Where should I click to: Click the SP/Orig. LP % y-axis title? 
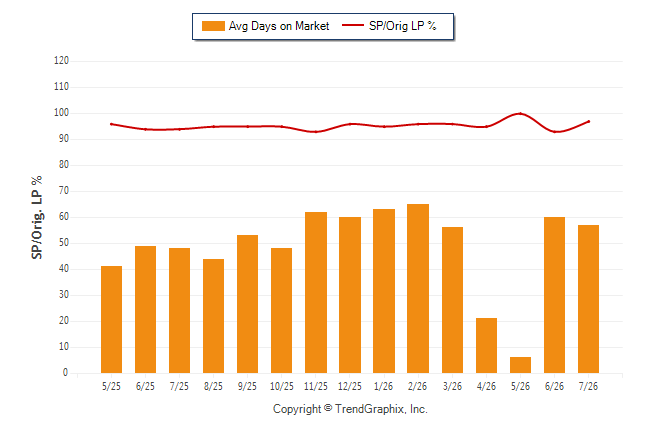37,217
